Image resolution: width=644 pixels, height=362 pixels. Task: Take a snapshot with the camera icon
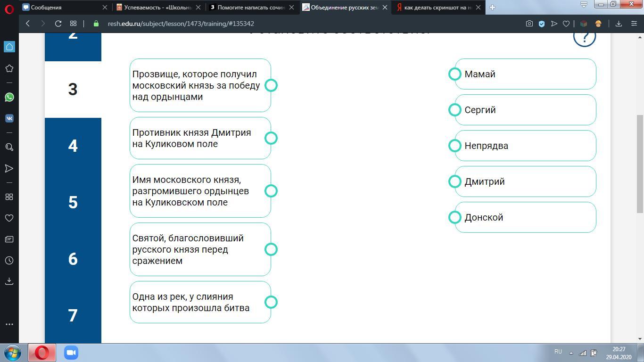pyautogui.click(x=529, y=24)
